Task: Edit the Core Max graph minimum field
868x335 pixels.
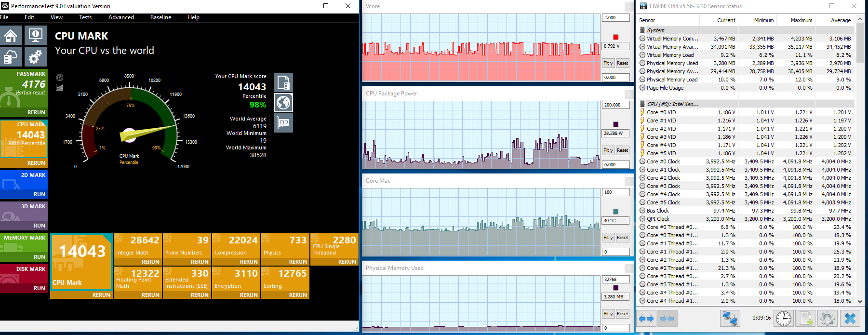Action: coord(615,252)
